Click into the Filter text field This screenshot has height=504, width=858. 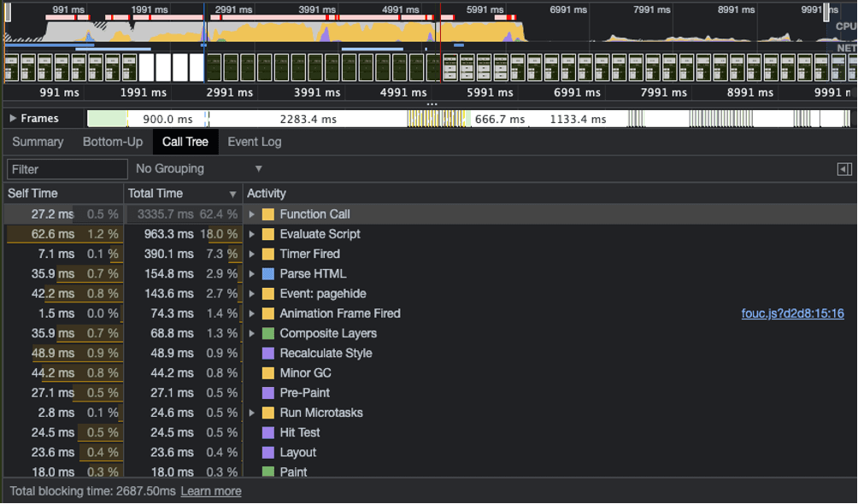click(67, 169)
